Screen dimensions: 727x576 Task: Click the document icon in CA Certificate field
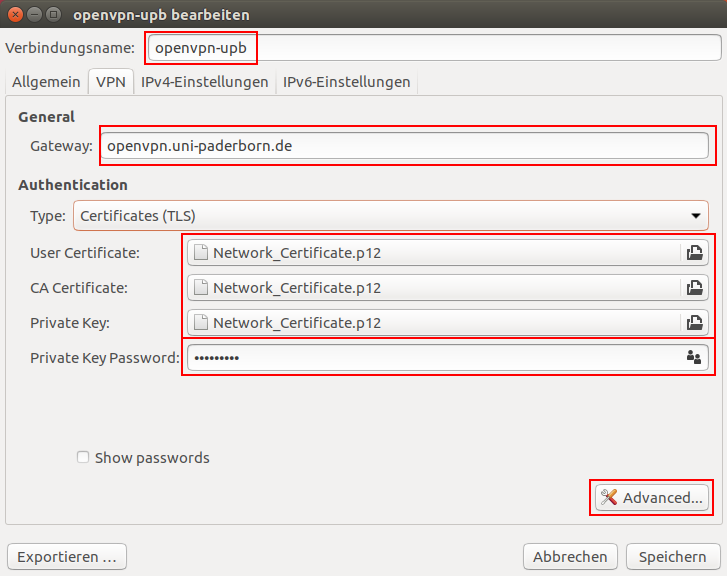[201, 288]
